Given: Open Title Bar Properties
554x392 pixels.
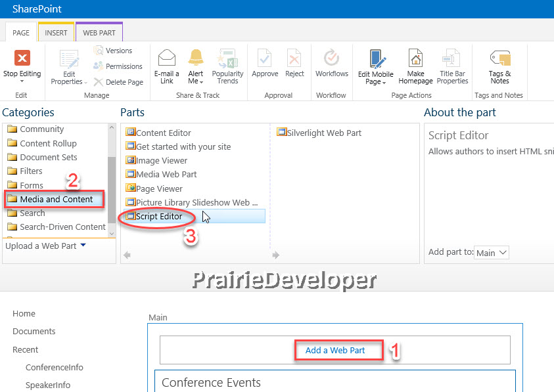Looking at the screenshot, I should tap(452, 66).
